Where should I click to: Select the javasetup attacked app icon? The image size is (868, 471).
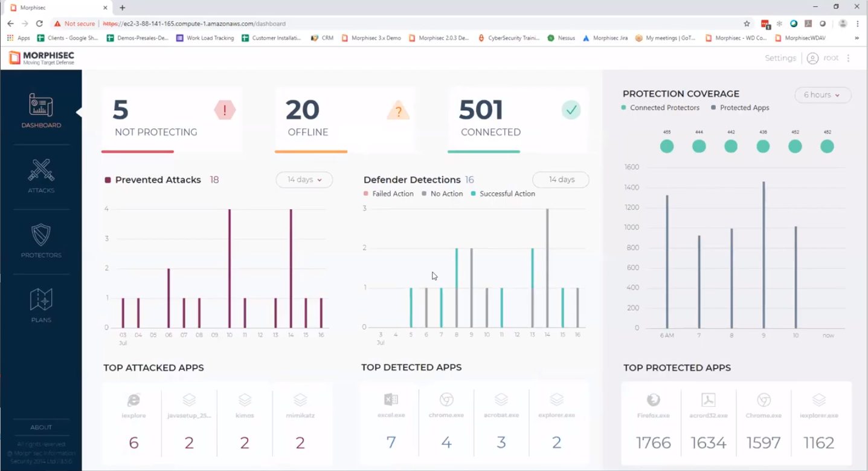(189, 400)
